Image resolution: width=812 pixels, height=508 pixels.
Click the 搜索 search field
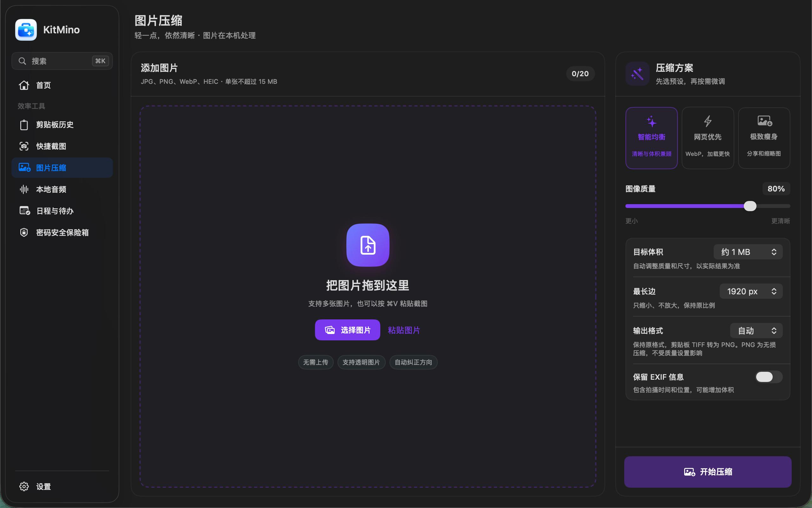[62, 61]
